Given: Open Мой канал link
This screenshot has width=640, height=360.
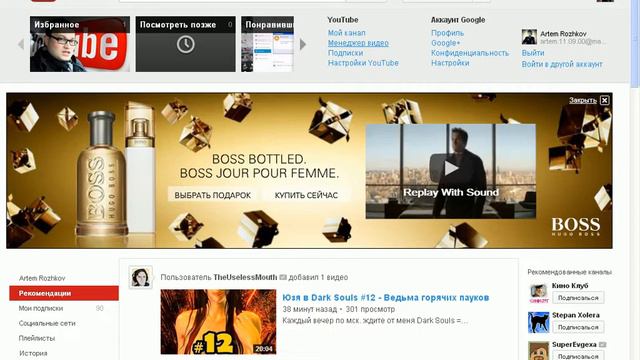Looking at the screenshot, I should pos(347,33).
